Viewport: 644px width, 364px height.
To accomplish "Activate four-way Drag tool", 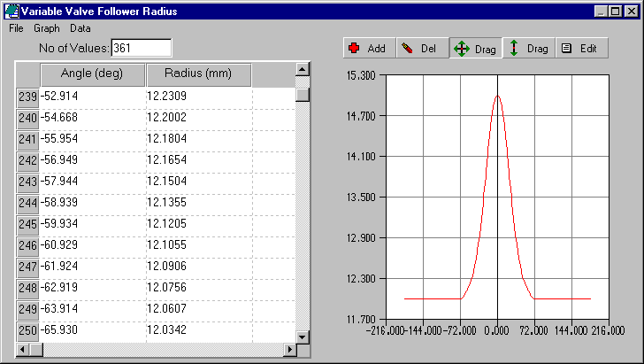I will 476,48.
